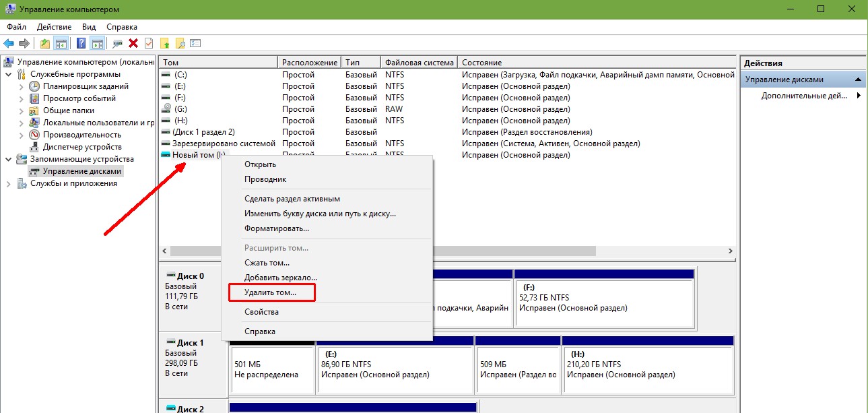The width and height of the screenshot is (868, 413).
Task: Sort by the Том column header
Action: click(219, 63)
